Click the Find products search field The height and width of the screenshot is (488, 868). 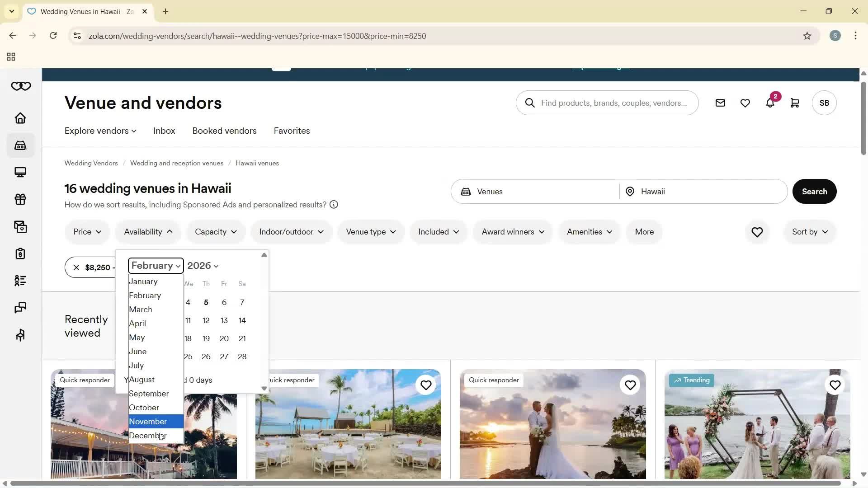point(607,103)
